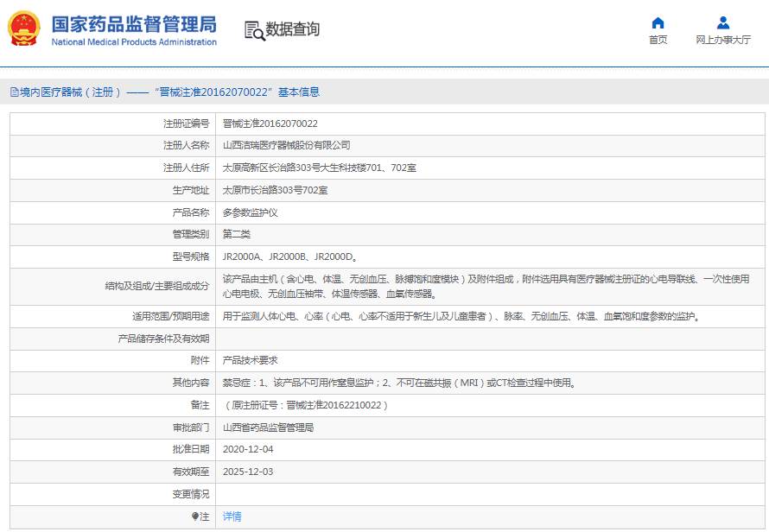Image resolution: width=769 pixels, height=532 pixels.
Task: Click approving department 山西省药品监督管理局
Action: pos(268,427)
